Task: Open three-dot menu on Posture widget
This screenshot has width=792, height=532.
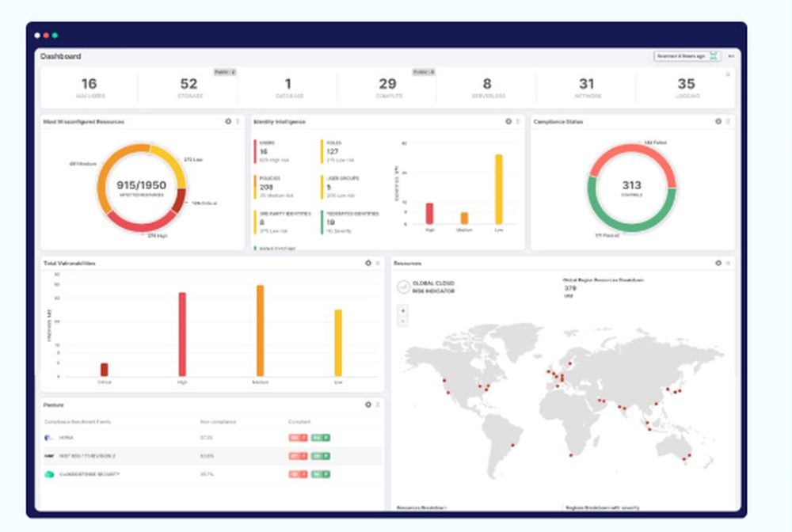Action: pos(379,404)
